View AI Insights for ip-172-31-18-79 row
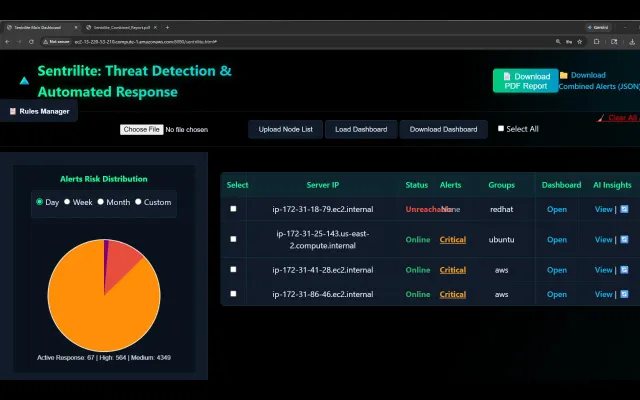The image size is (640, 400). click(x=603, y=209)
